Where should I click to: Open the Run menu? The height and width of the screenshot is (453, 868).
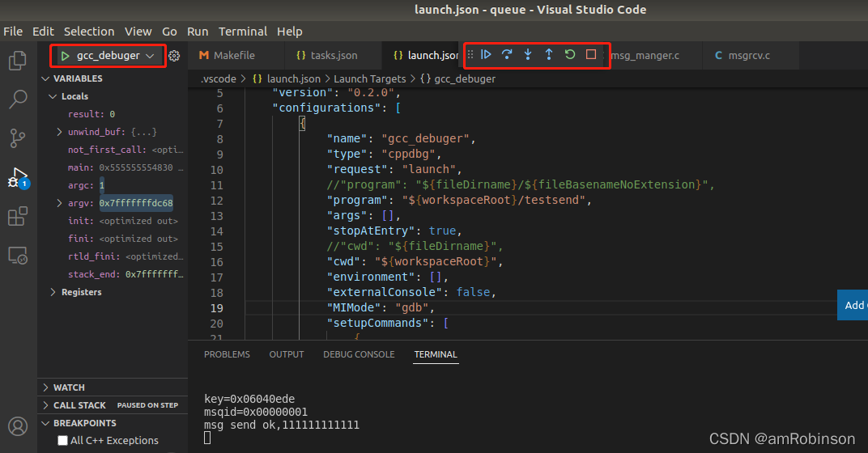[x=198, y=32]
